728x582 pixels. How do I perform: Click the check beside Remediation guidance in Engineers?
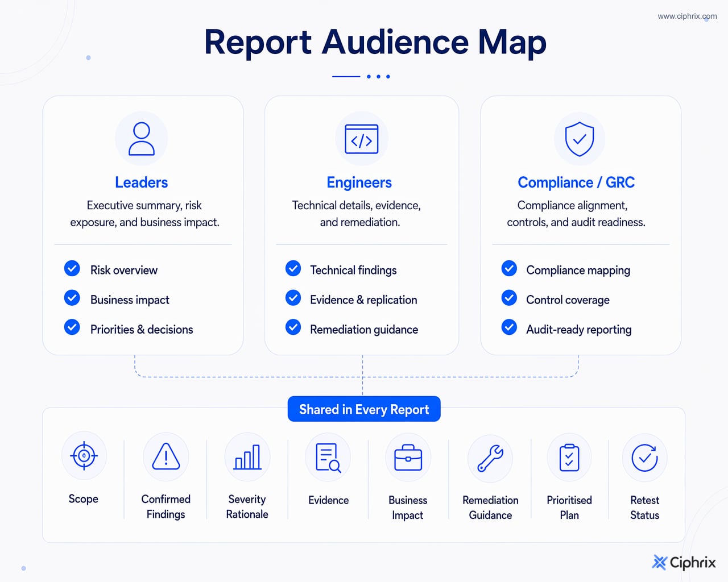click(293, 327)
